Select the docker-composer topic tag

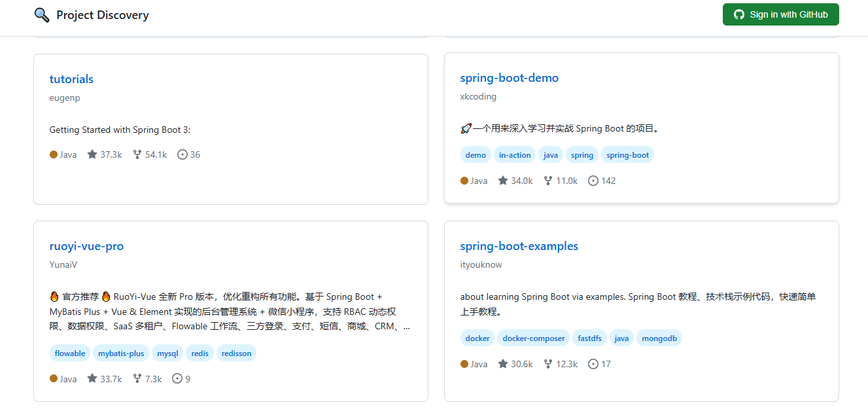pos(534,338)
